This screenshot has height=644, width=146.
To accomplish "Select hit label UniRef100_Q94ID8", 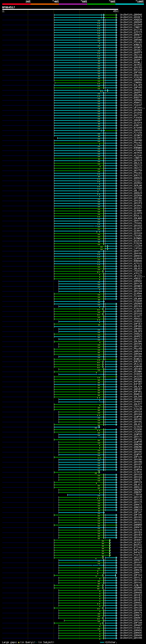I will coord(131,608).
